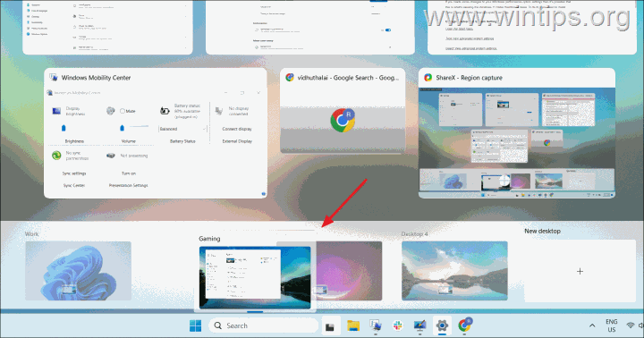Click the Sync Center label

click(74, 186)
